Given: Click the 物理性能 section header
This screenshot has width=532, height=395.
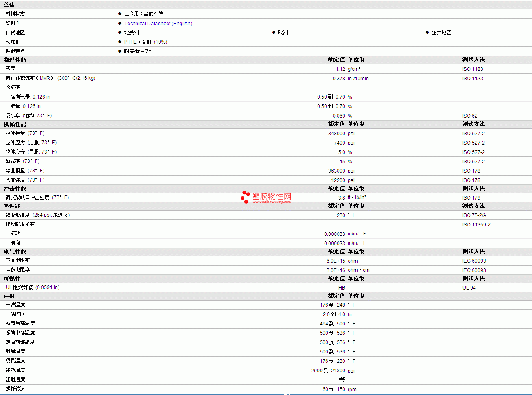Looking at the screenshot, I should coord(15,60).
